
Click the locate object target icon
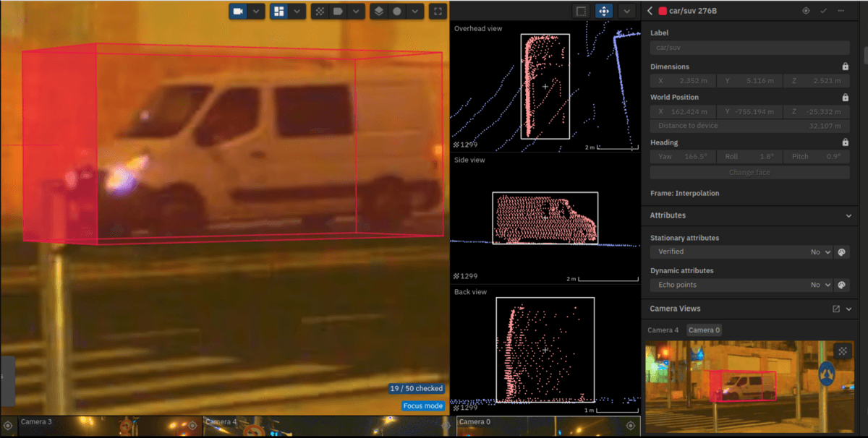click(x=806, y=11)
